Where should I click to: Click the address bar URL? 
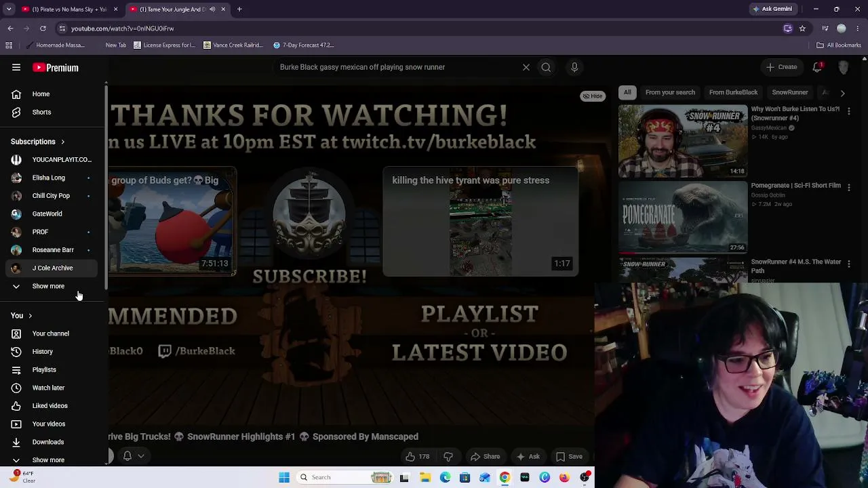coord(122,28)
